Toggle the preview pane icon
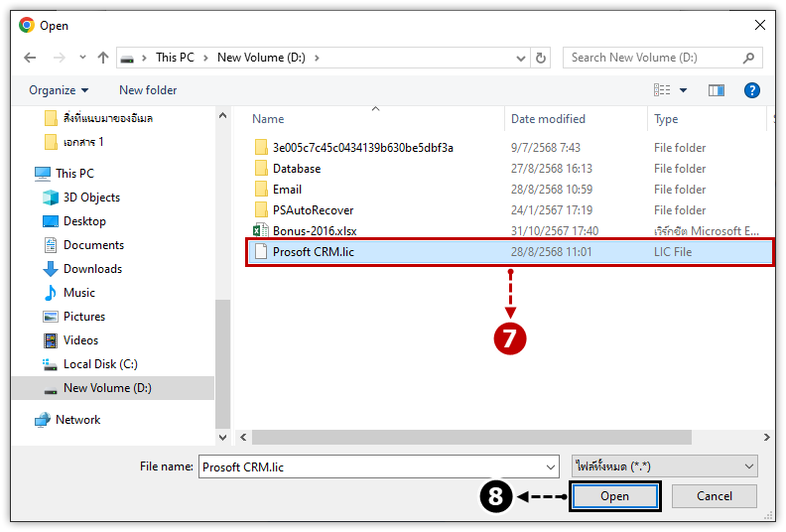 tap(716, 90)
